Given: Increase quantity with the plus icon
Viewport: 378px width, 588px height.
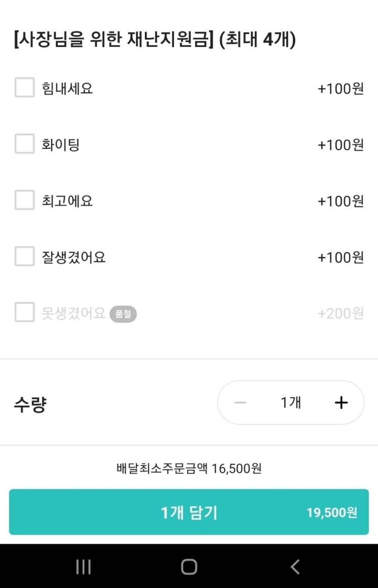Looking at the screenshot, I should [341, 403].
